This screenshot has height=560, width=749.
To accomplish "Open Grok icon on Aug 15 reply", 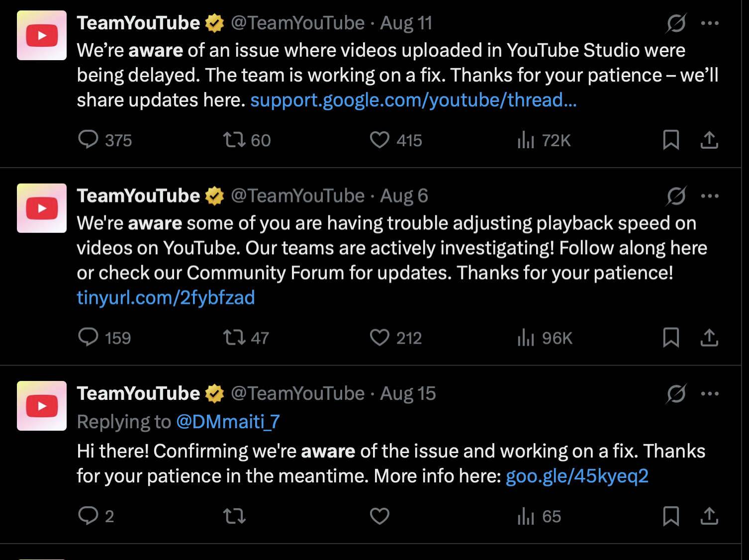I will coord(676,393).
